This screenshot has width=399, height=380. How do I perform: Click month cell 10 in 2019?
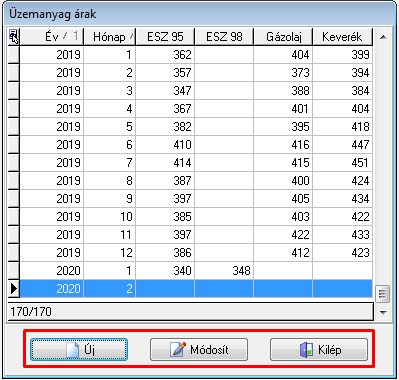coord(109,217)
